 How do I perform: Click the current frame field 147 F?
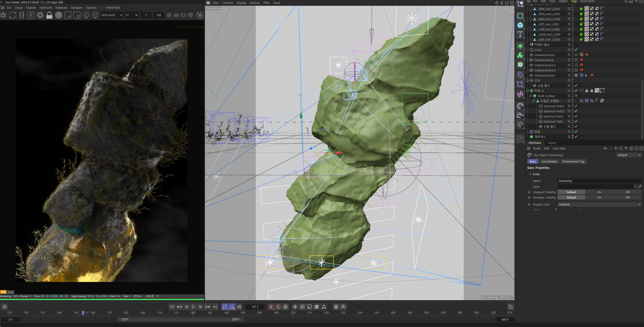(255, 307)
